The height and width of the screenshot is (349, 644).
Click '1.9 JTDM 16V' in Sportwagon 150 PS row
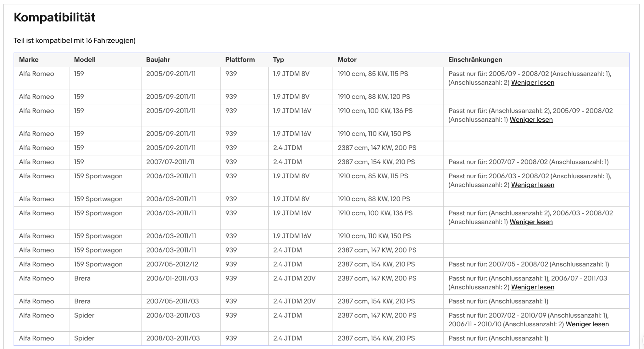(x=292, y=236)
